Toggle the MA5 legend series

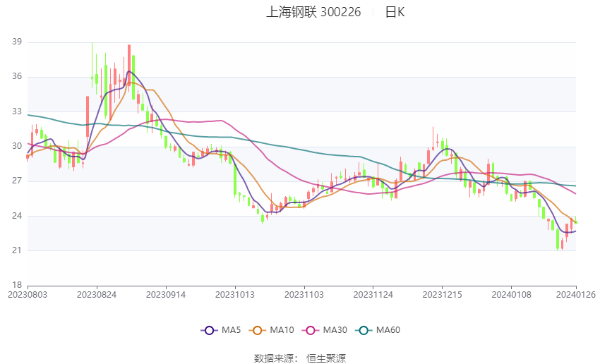click(221, 330)
